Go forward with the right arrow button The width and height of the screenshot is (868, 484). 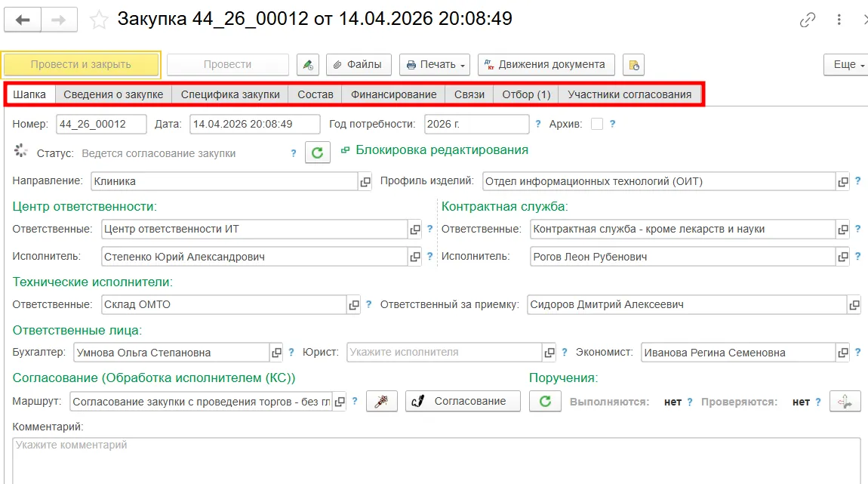(59, 20)
